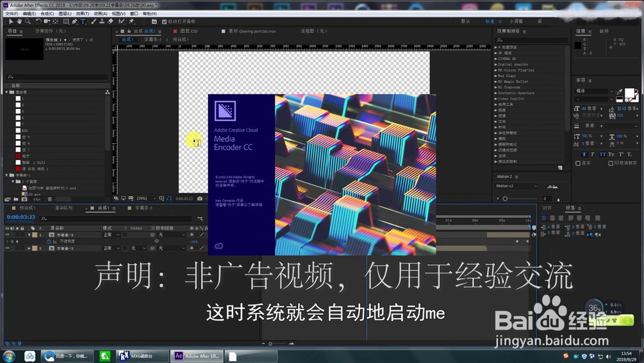Open the 合成(C) menu
Image resolution: width=644 pixels, height=363 pixels.
click(47, 14)
